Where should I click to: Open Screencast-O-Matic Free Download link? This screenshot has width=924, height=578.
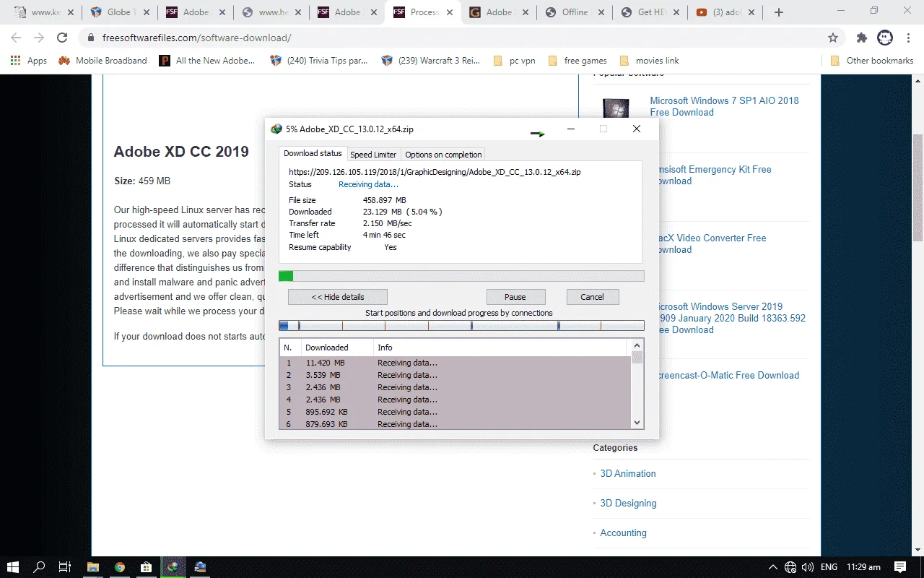click(x=728, y=375)
